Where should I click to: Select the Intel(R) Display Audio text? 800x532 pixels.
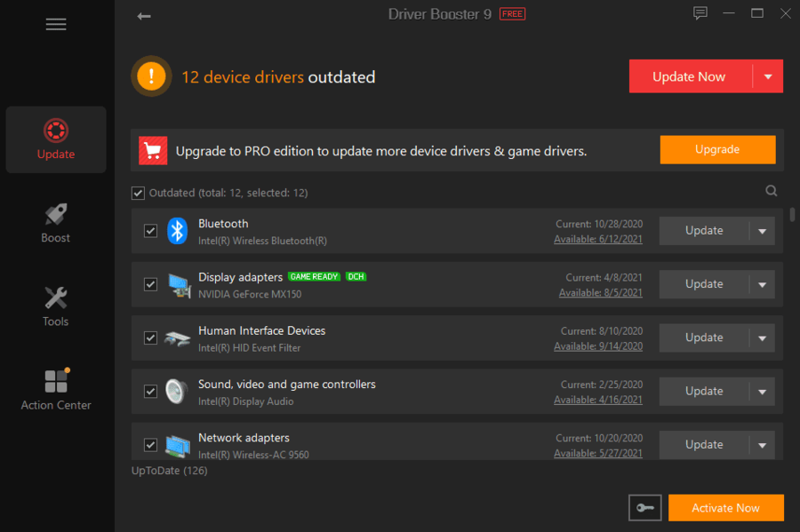[x=246, y=401]
